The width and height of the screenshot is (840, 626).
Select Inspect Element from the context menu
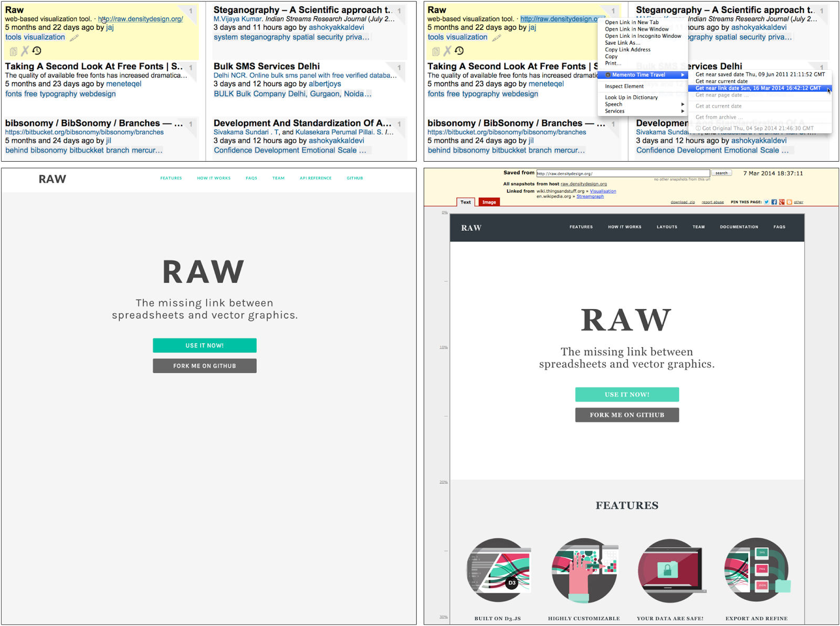coord(624,87)
